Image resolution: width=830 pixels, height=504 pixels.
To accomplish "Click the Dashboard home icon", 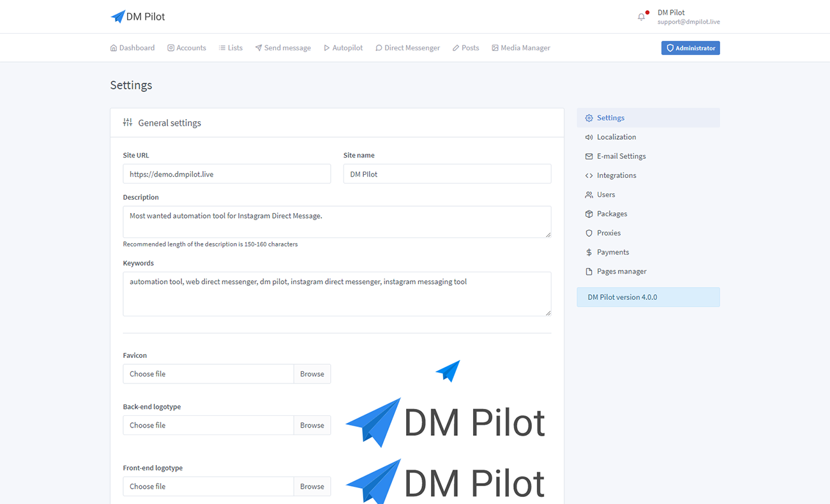I will tap(114, 48).
